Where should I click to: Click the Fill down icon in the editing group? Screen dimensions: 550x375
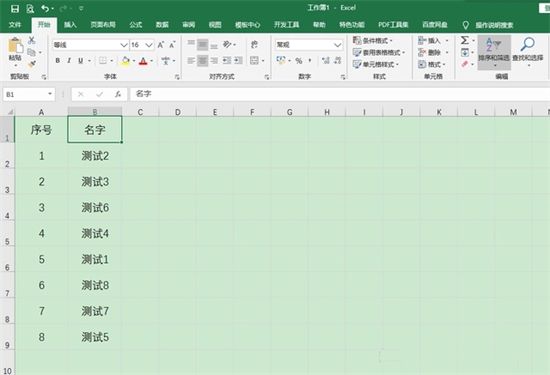click(465, 52)
